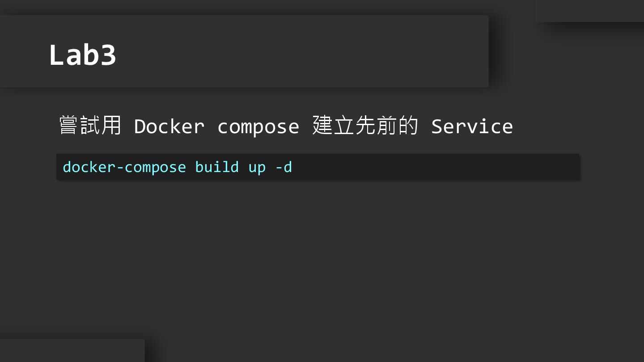The width and height of the screenshot is (644, 362).
Task: Click the digit 3 in the title
Action: [x=108, y=55]
